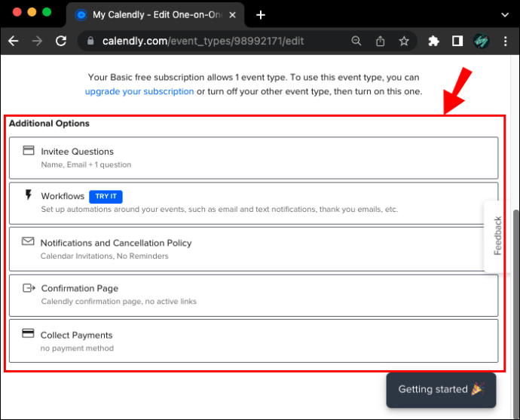520x420 pixels.
Task: Click the Workflows lightning bolt icon
Action: [x=29, y=195]
